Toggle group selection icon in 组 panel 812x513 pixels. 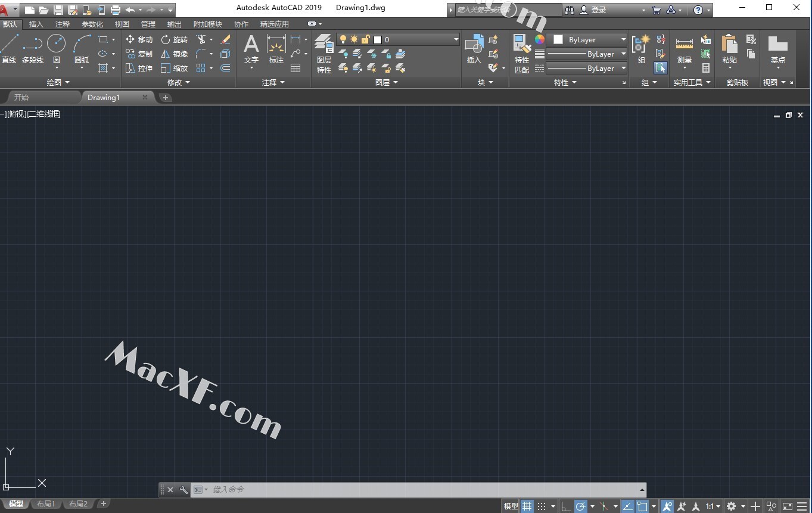click(661, 68)
